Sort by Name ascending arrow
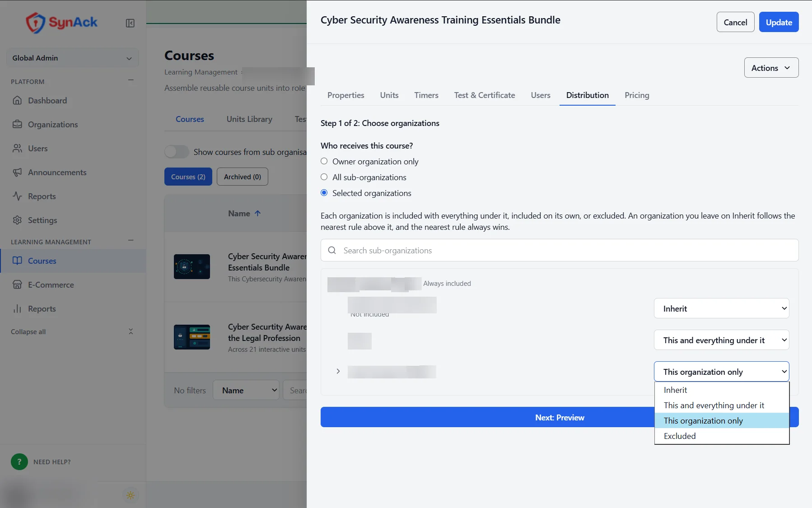The image size is (812, 508). [x=257, y=214]
